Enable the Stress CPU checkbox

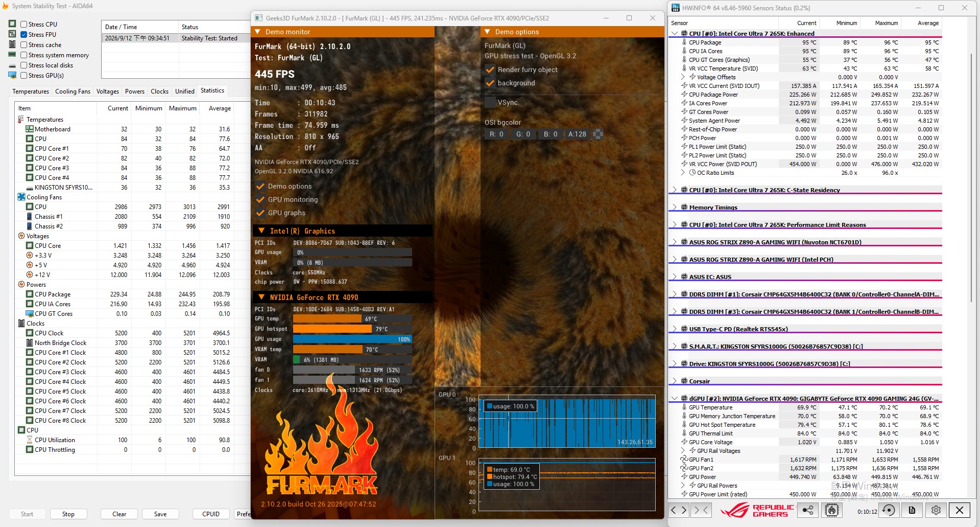23,24
